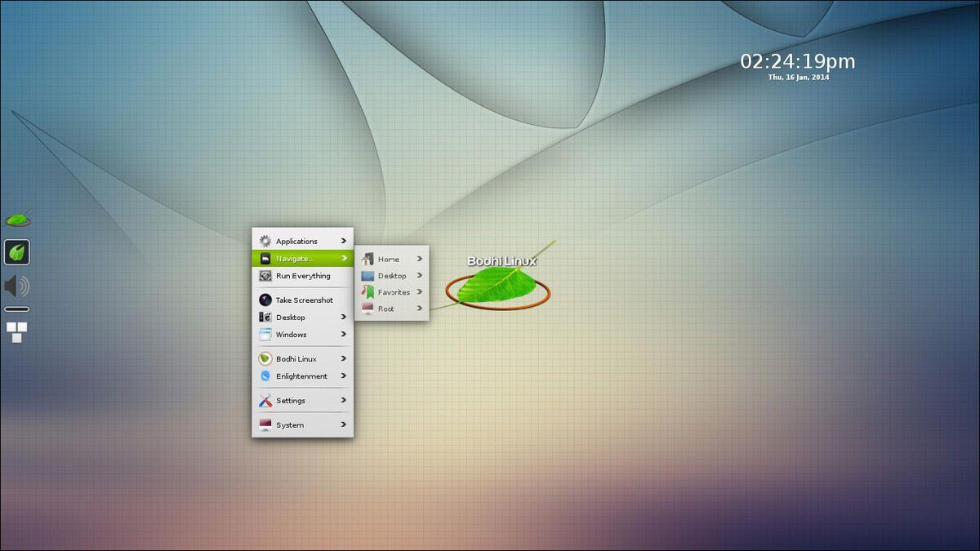Click the speaker volume icon on shelf
Screen dimensions: 980x551
(x=17, y=286)
